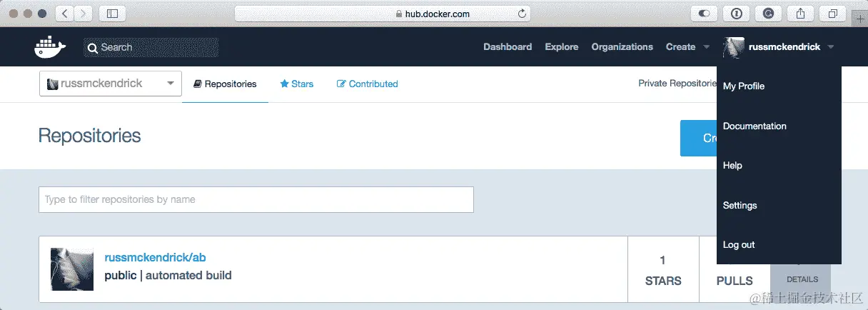Go to Dashboard

pyautogui.click(x=508, y=47)
